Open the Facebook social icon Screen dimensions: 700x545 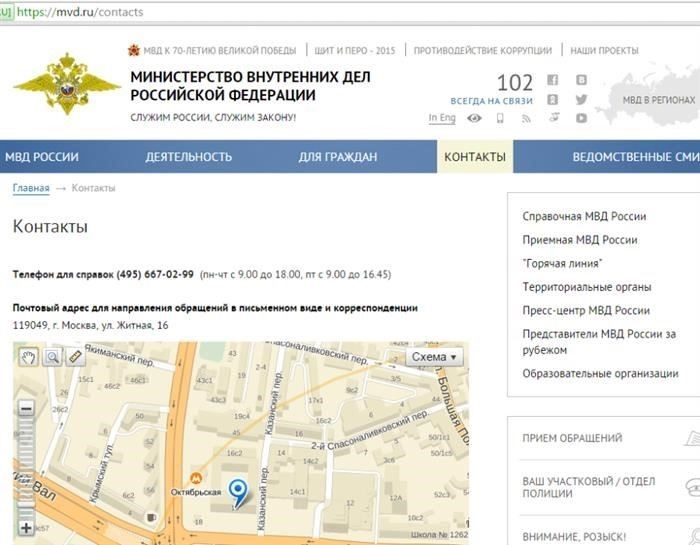(x=552, y=80)
